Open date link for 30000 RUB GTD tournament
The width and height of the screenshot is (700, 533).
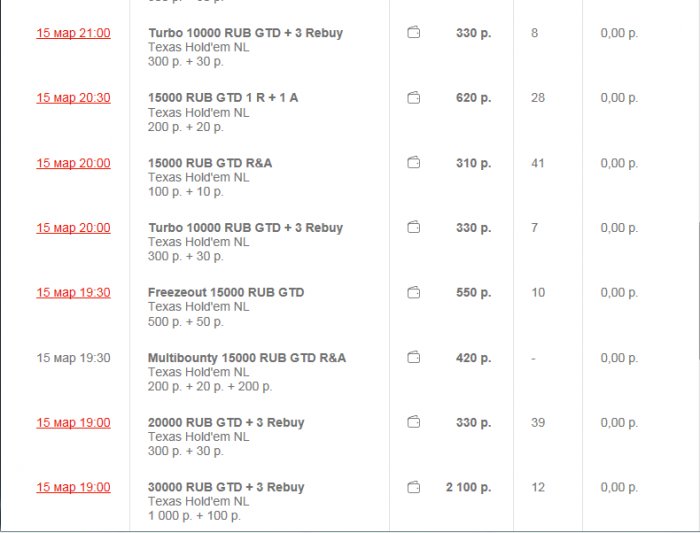tap(73, 488)
